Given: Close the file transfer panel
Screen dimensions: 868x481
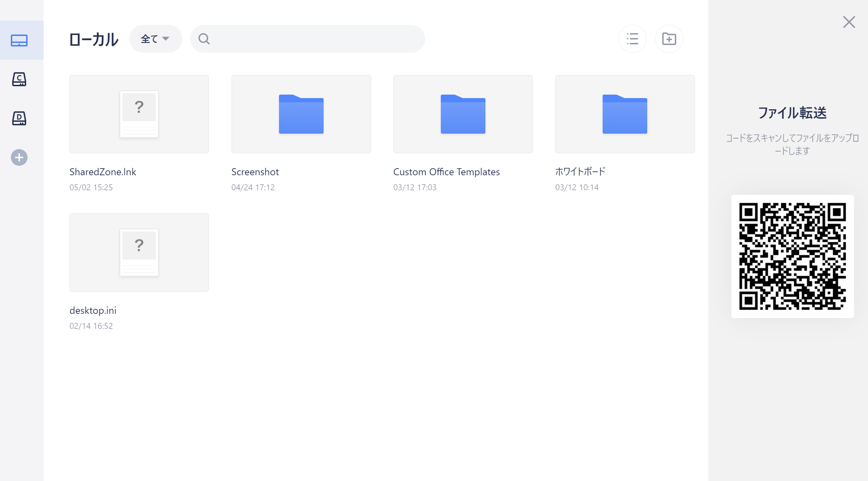Looking at the screenshot, I should pyautogui.click(x=849, y=22).
